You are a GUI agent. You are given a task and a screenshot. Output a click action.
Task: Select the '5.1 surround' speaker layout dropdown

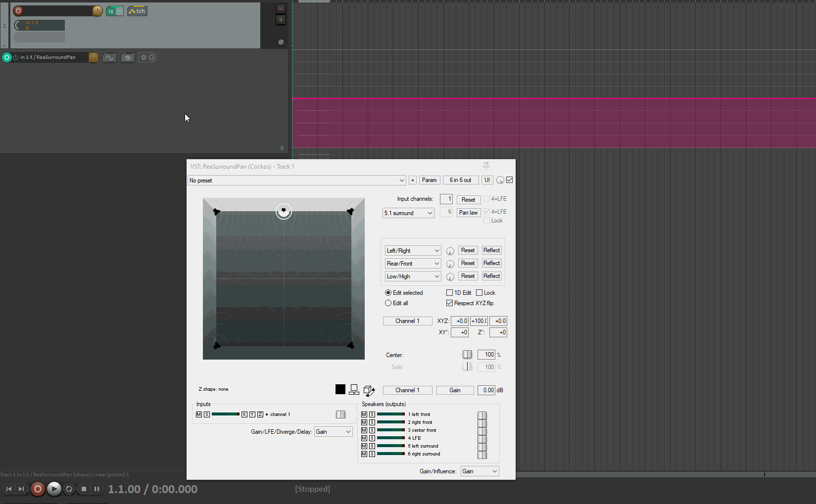[409, 213]
